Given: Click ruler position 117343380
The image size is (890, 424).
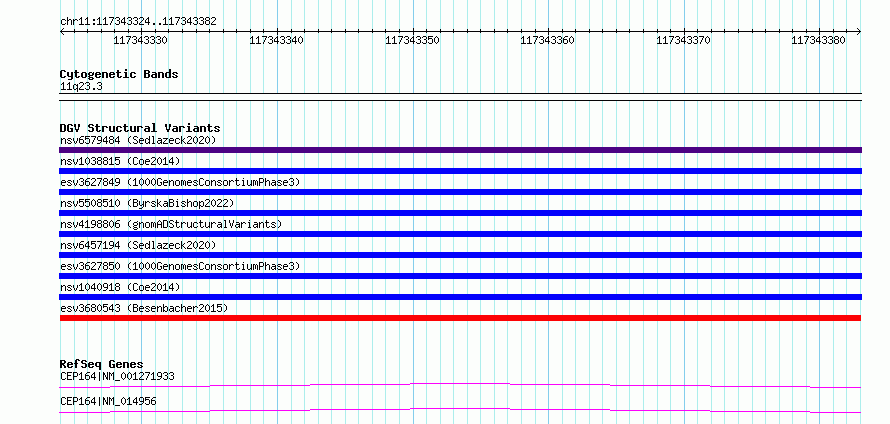Looking at the screenshot, I should tap(818, 40).
